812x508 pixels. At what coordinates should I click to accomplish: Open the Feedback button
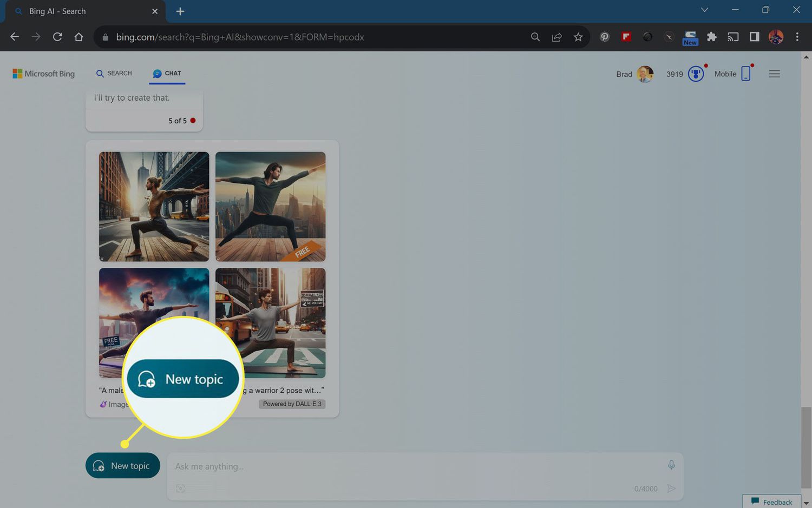tap(771, 502)
